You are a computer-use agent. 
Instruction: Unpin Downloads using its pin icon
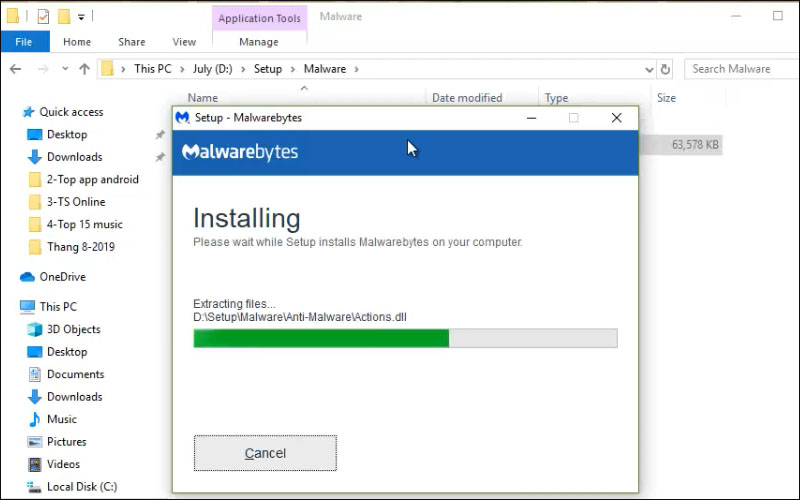point(160,157)
